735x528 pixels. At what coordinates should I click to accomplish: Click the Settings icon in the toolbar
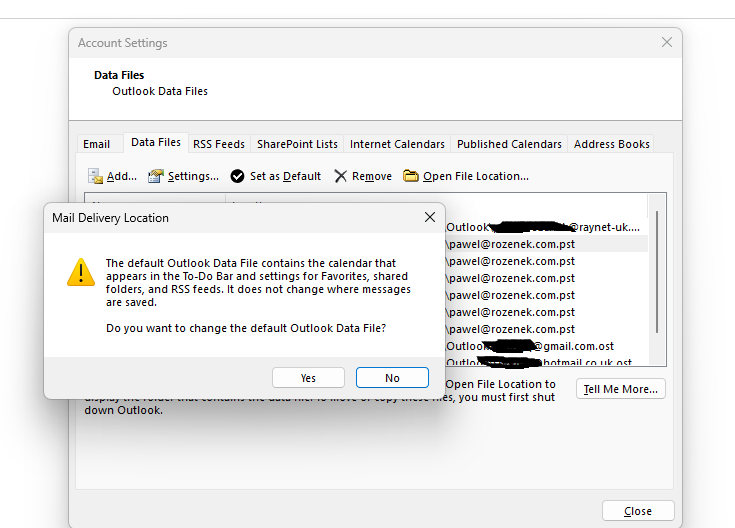pyautogui.click(x=156, y=176)
